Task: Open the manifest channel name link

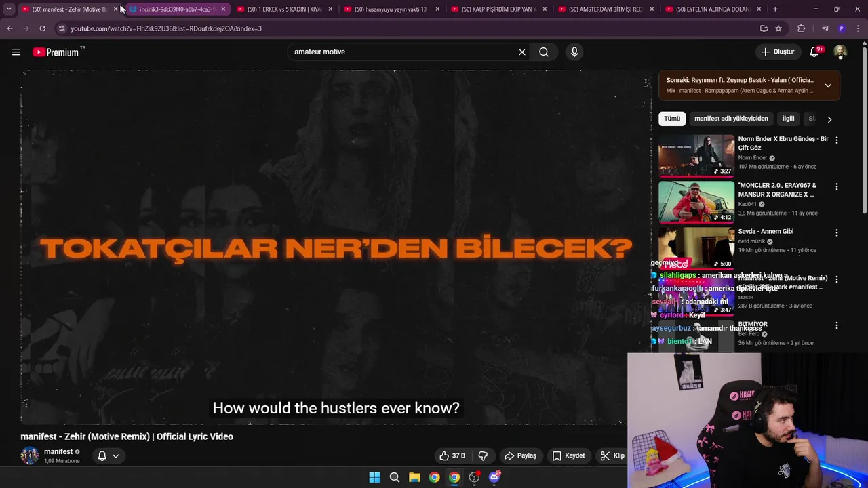Action: pos(58,451)
